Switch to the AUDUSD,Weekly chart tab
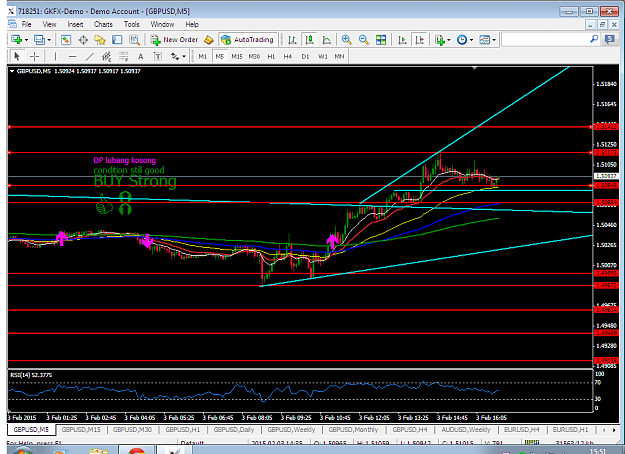This screenshot has height=454, width=625. point(466,430)
